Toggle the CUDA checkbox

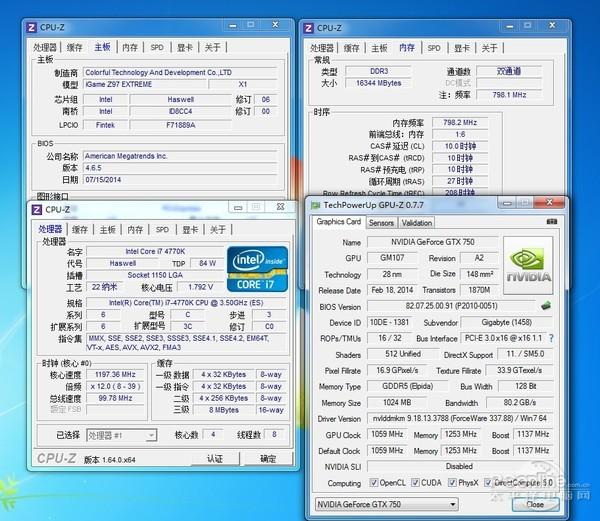tap(415, 483)
